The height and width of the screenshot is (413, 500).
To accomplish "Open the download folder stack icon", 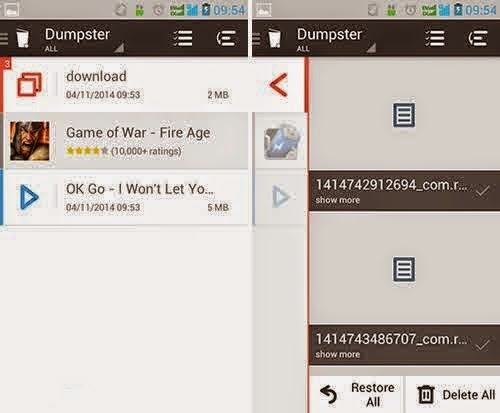I will (29, 84).
